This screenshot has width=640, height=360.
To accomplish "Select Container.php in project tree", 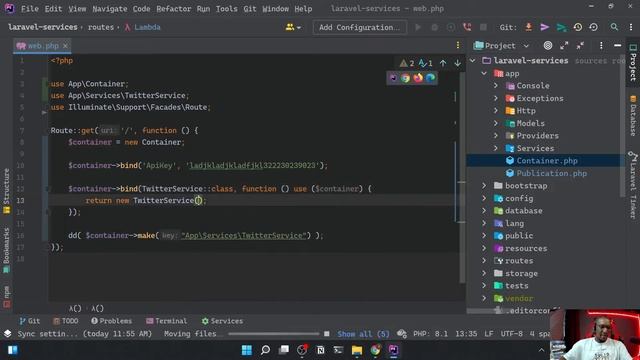I will click(547, 161).
